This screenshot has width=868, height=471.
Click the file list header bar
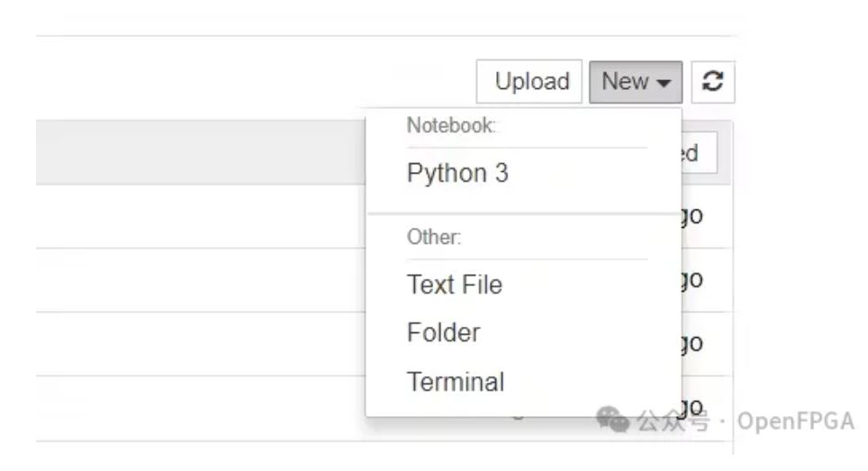click(198, 153)
